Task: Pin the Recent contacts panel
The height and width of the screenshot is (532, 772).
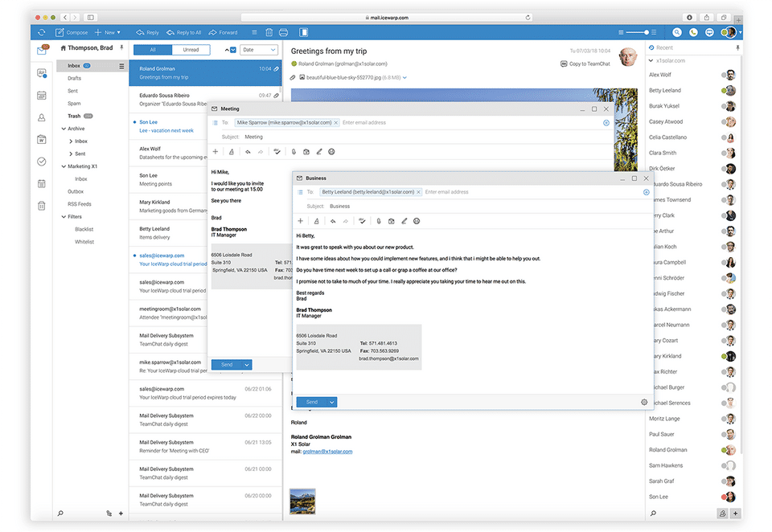Action: [737, 47]
